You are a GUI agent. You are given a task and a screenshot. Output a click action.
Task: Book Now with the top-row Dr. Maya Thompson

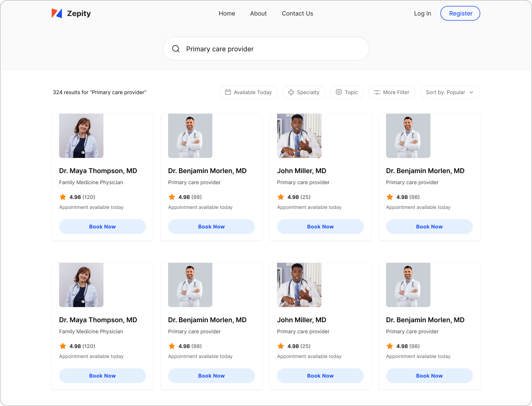102,227
